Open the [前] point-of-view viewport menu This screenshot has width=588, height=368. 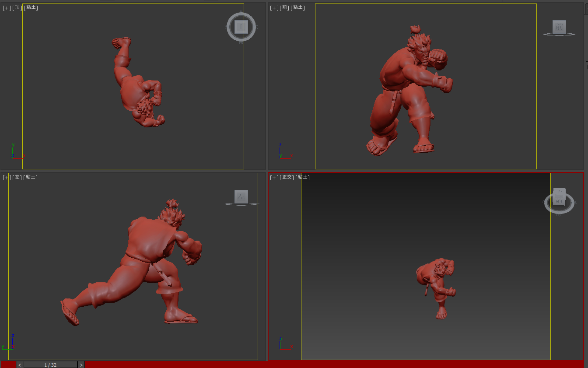click(285, 7)
